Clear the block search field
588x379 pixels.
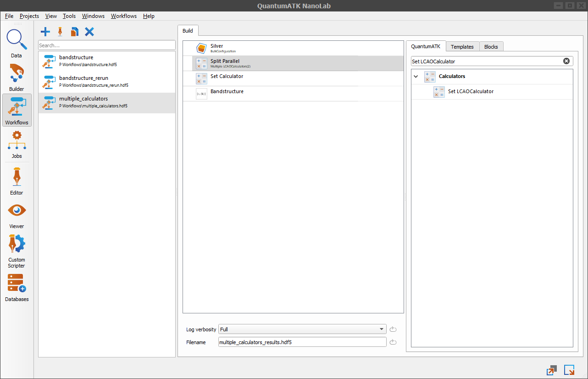click(x=566, y=61)
